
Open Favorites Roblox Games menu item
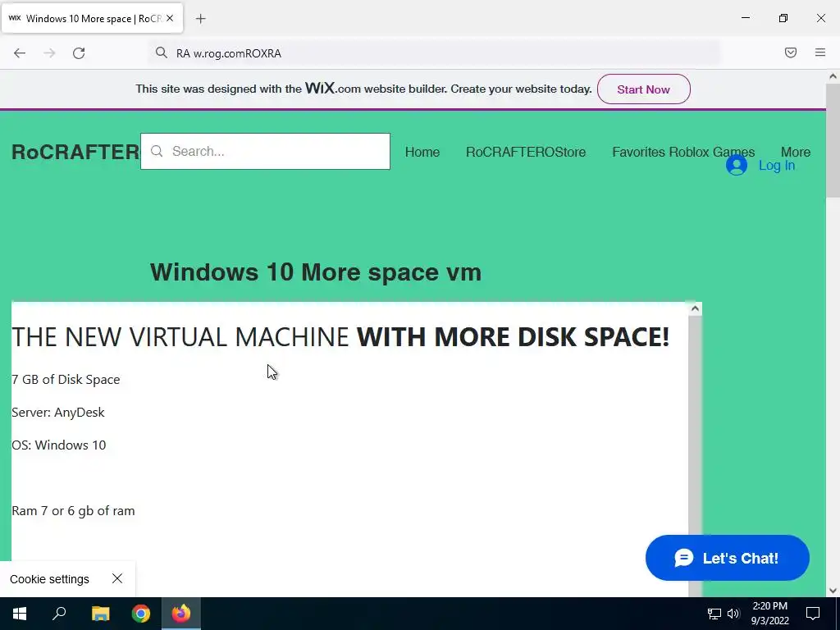click(683, 152)
